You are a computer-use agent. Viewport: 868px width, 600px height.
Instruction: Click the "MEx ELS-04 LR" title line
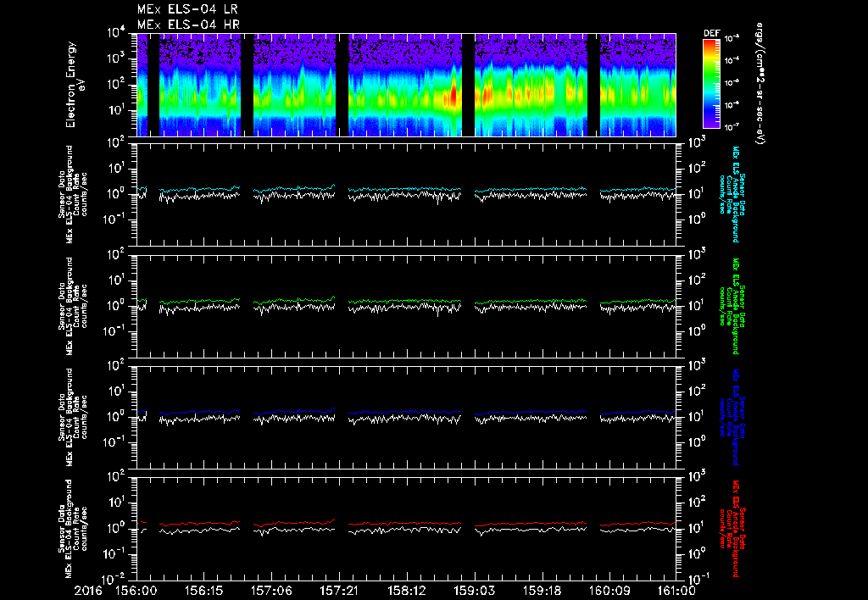coord(187,9)
